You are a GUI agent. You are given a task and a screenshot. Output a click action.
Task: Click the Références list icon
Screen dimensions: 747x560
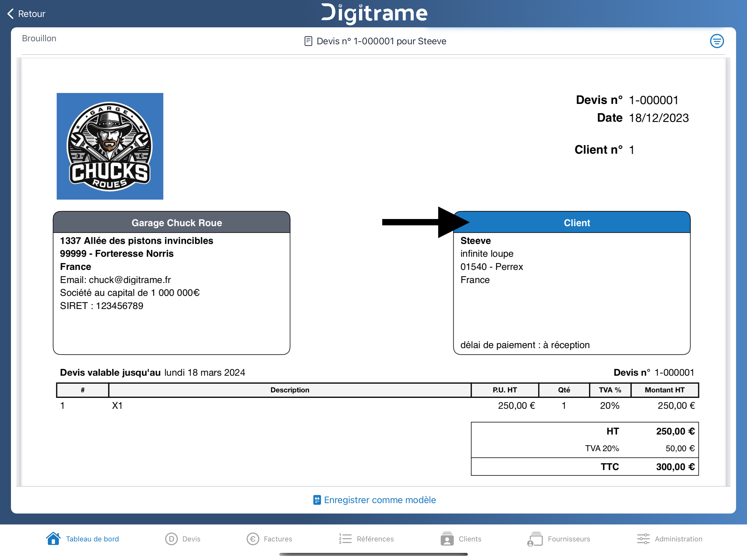pos(345,539)
